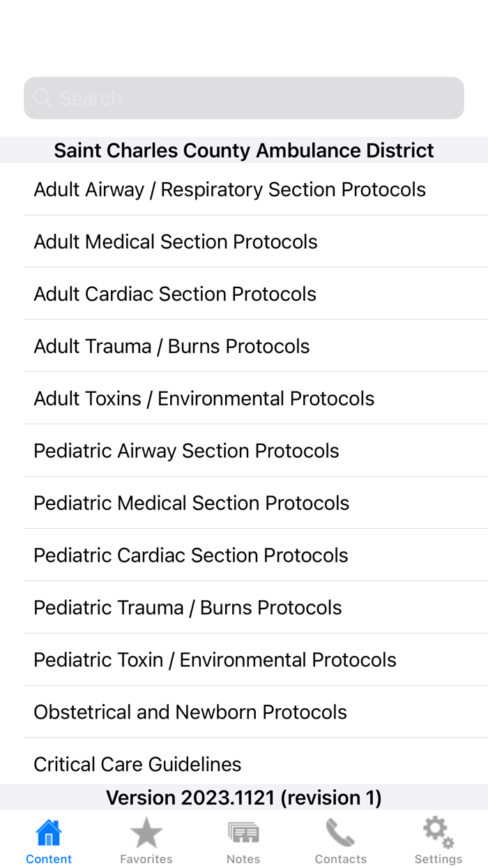
Task: Switch to the Contacts tab
Action: [341, 839]
